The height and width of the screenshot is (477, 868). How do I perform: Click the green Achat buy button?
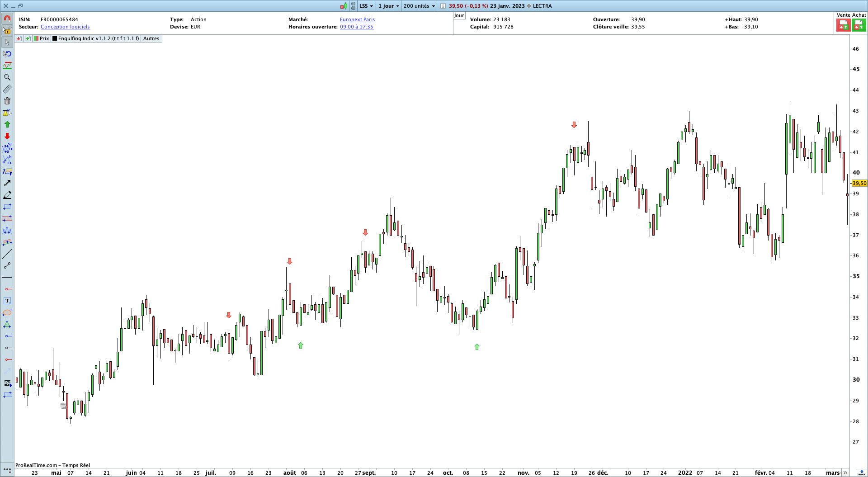[x=859, y=25]
